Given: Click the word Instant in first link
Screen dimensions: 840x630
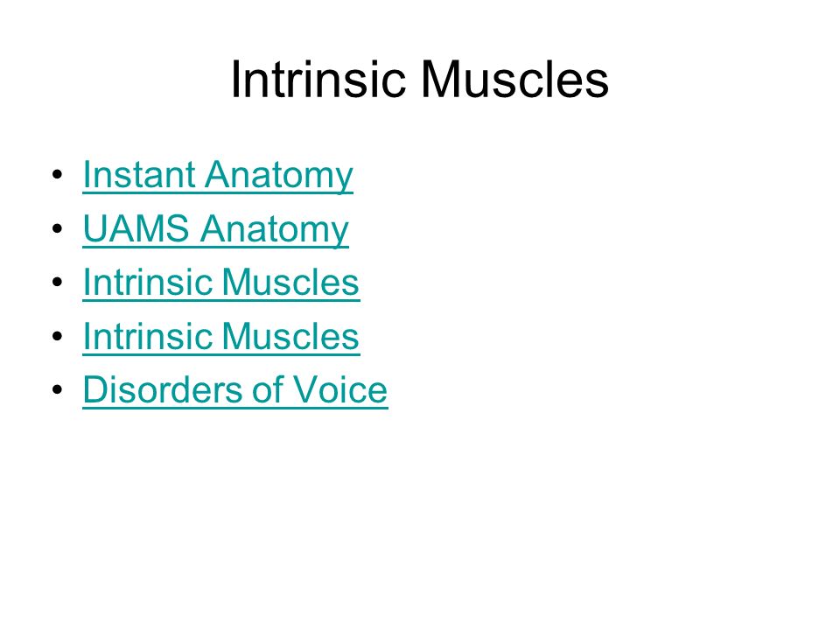Looking at the screenshot, I should 139,175.
